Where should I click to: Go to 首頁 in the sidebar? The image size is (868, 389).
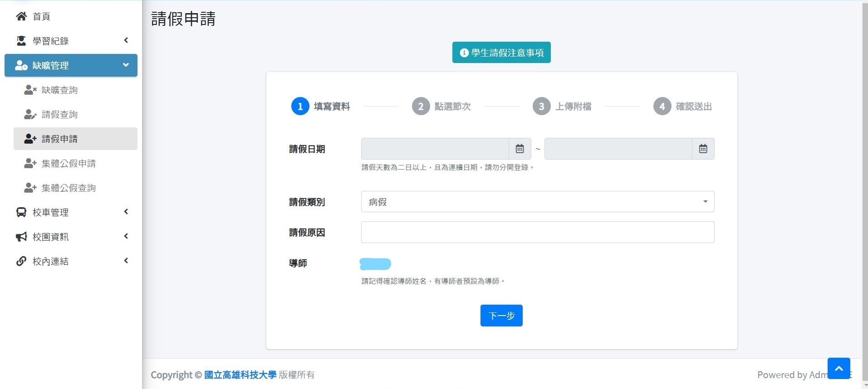pyautogui.click(x=71, y=16)
